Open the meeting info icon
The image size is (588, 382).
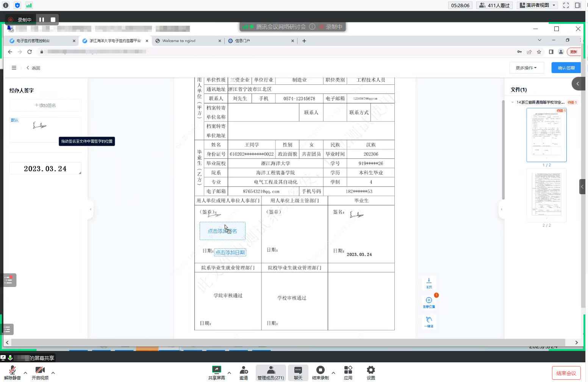[6, 5]
